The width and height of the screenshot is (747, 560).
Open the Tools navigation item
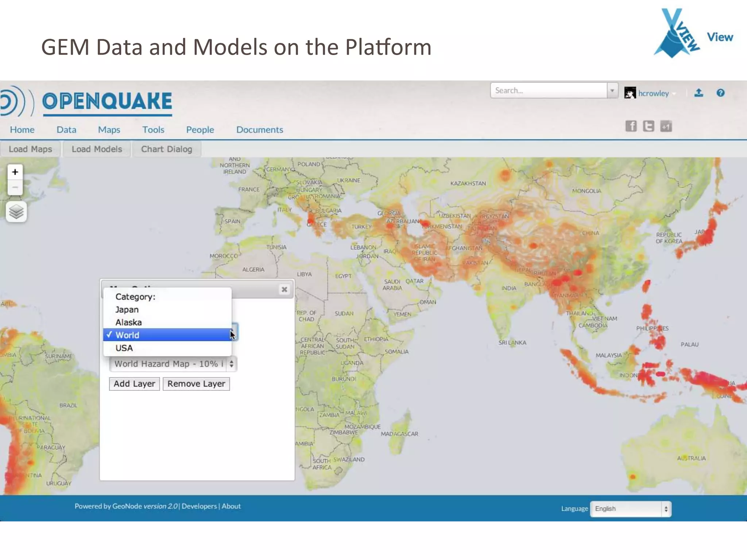coord(153,130)
